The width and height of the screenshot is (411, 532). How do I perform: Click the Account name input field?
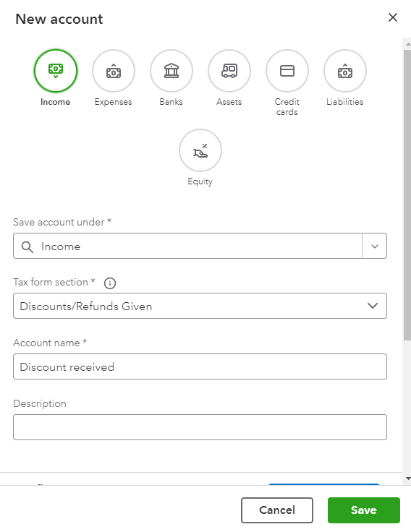tap(200, 366)
